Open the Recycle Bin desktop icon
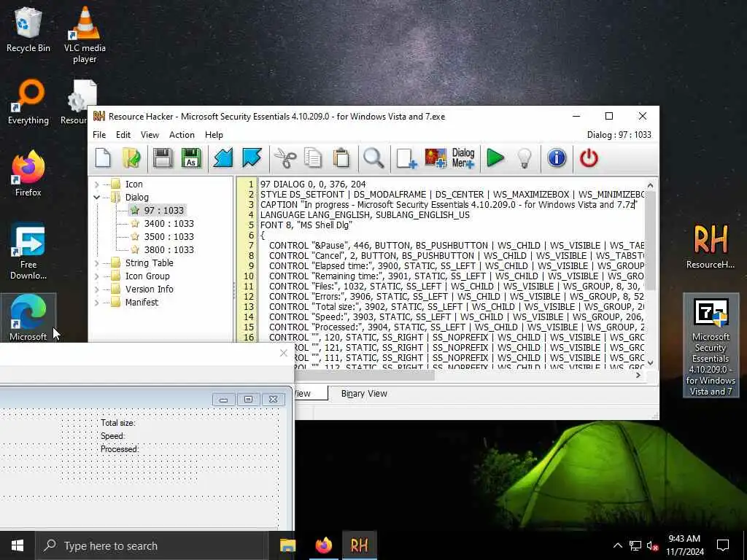The image size is (747, 560). pos(28,29)
